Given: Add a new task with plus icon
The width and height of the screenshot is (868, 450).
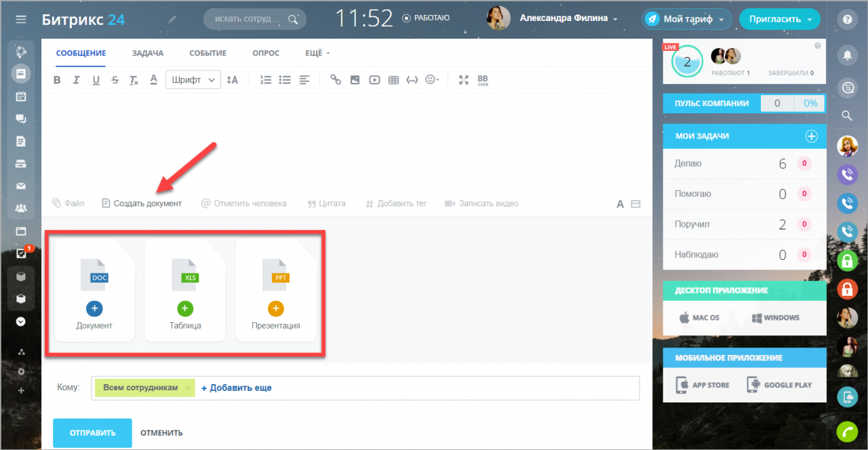Looking at the screenshot, I should [811, 136].
